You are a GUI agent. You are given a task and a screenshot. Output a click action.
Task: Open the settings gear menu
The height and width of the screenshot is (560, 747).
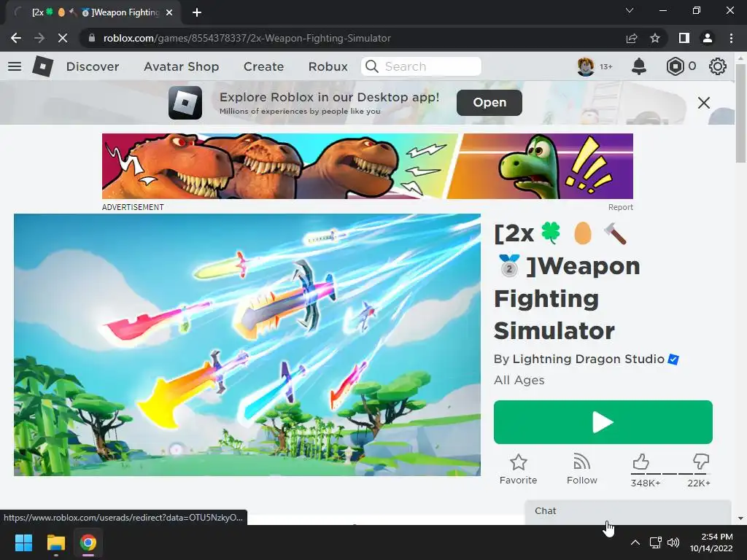pos(718,66)
